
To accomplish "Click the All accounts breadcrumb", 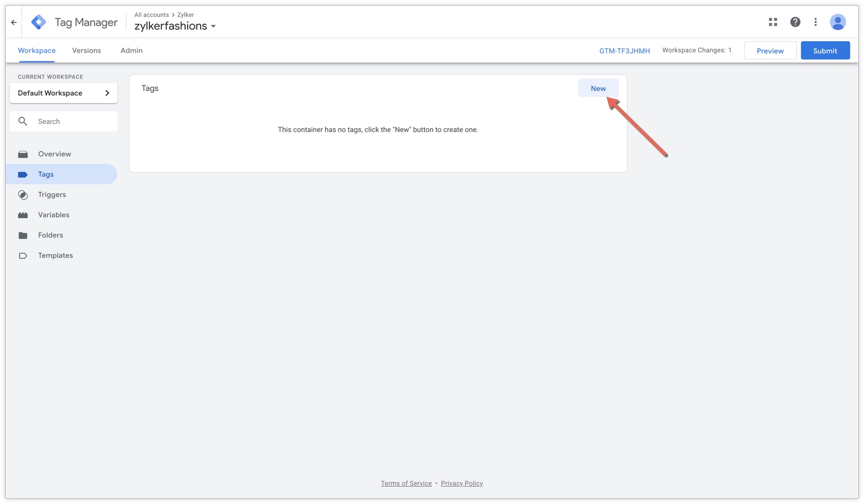I will pos(152,15).
